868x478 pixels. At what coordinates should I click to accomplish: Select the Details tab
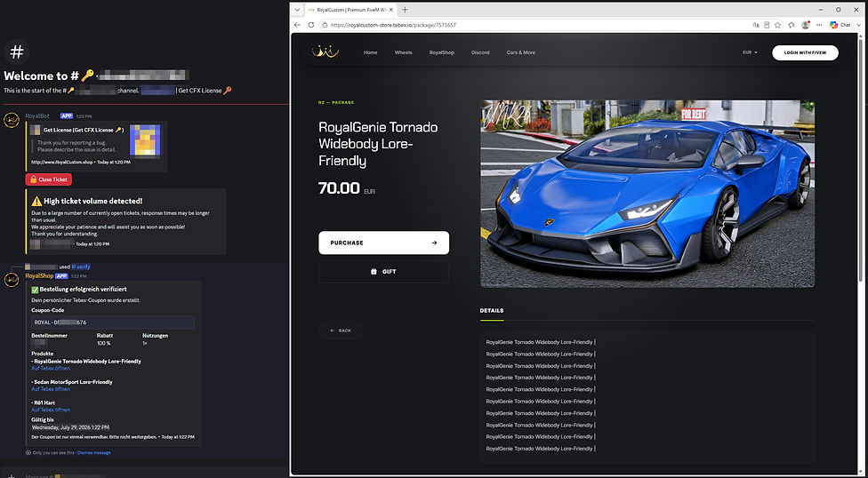pos(492,311)
